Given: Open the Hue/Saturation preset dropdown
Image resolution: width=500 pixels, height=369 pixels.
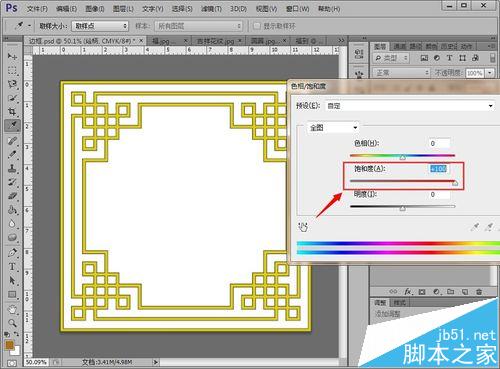Looking at the screenshot, I should (410, 106).
